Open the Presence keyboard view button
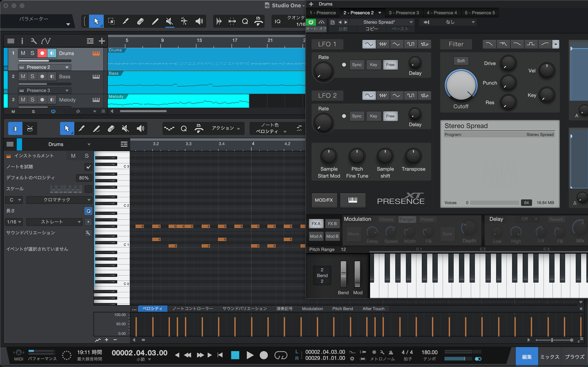This screenshot has width=588, height=367. coord(353,200)
